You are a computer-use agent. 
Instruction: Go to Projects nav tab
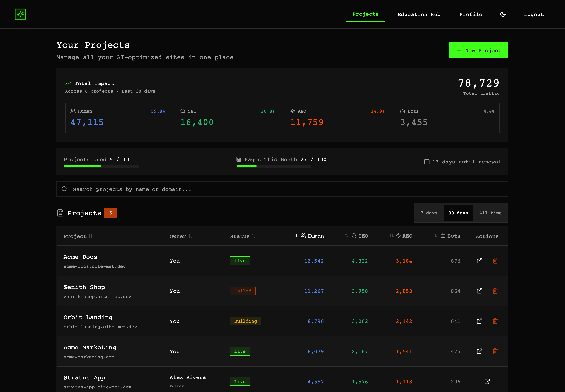click(365, 14)
